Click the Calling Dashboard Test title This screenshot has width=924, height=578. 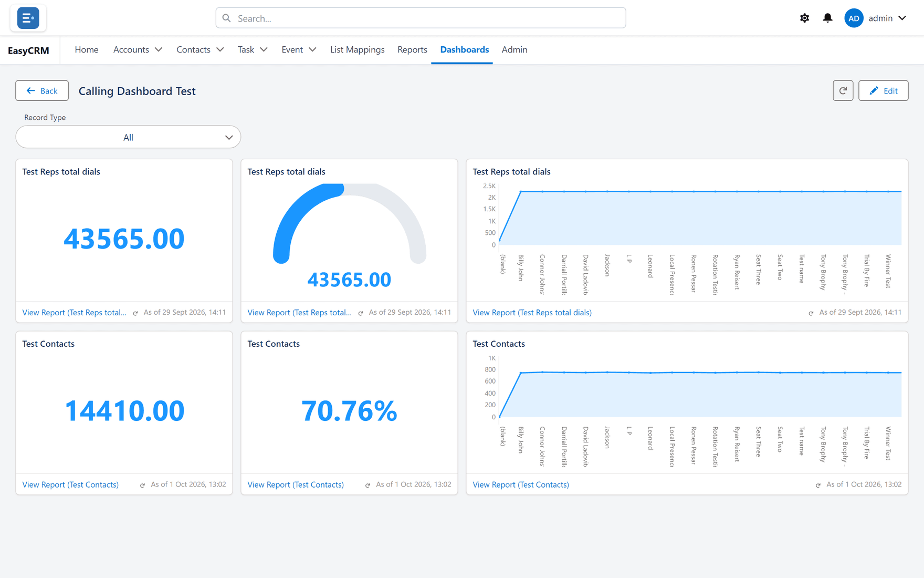(x=137, y=91)
